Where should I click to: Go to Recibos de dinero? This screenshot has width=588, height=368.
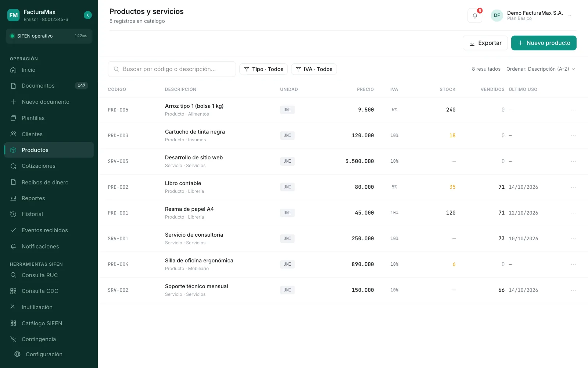[49, 183]
